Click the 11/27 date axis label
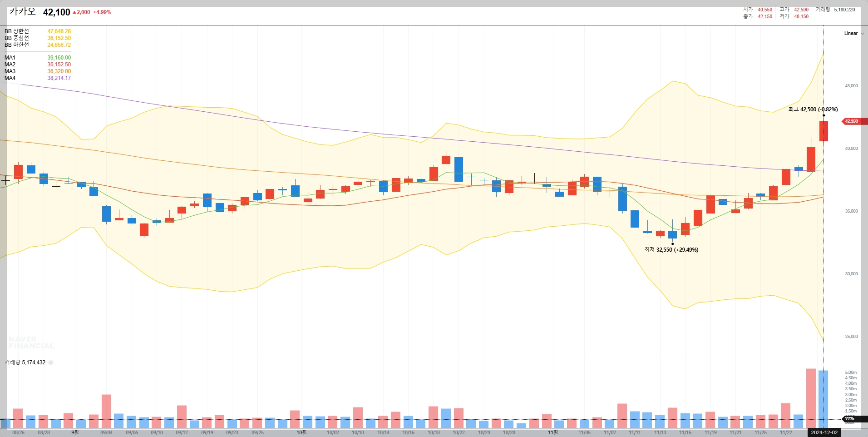 tap(786, 433)
